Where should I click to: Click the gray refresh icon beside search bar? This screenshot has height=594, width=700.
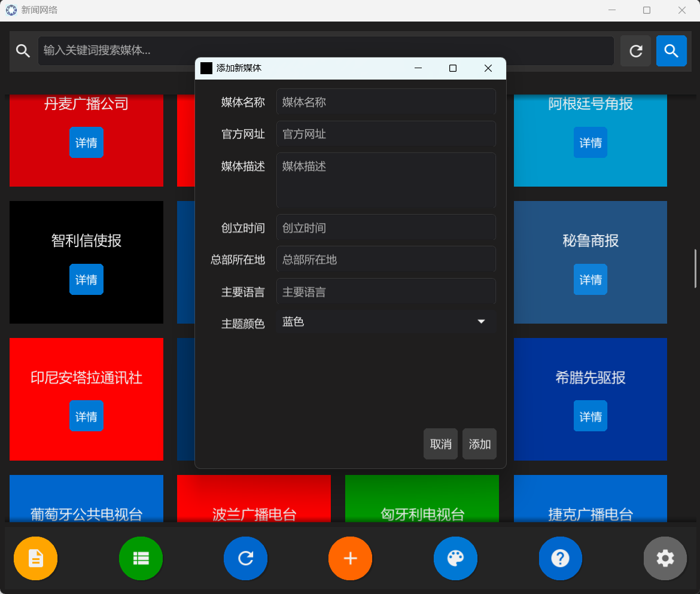pyautogui.click(x=636, y=51)
